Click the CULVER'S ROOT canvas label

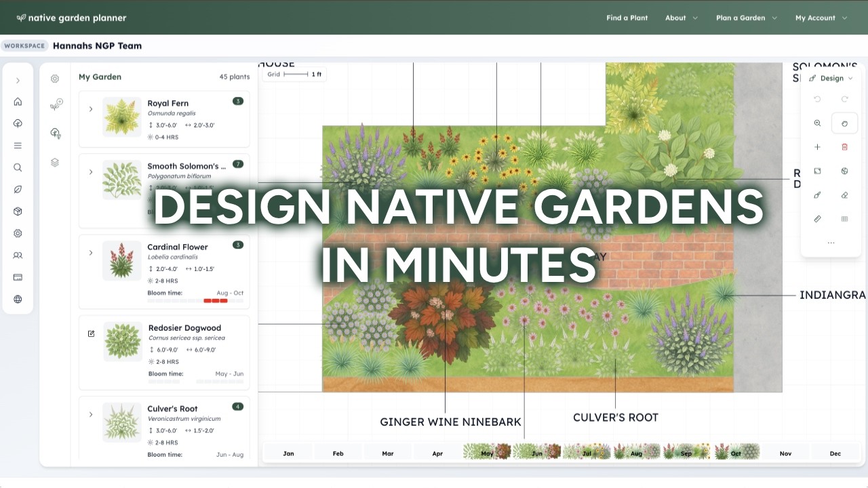616,418
